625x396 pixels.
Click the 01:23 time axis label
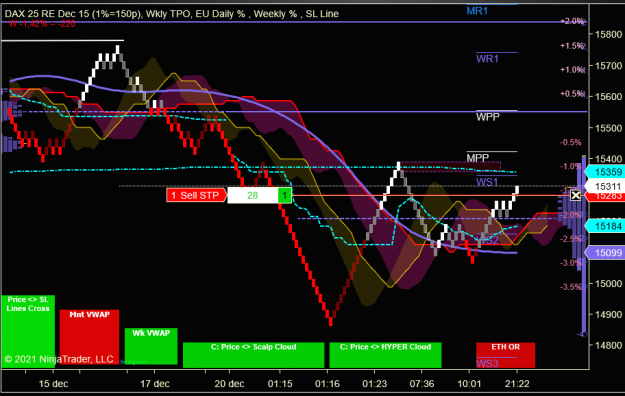[374, 384]
